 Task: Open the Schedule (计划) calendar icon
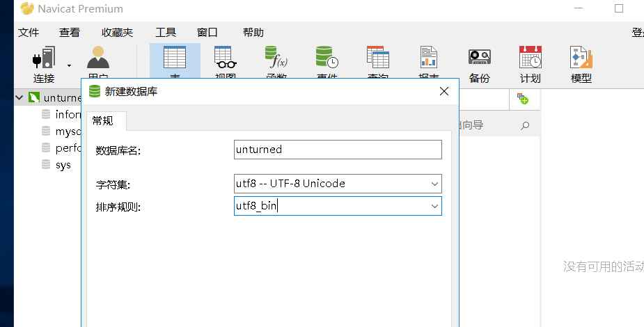click(x=530, y=63)
